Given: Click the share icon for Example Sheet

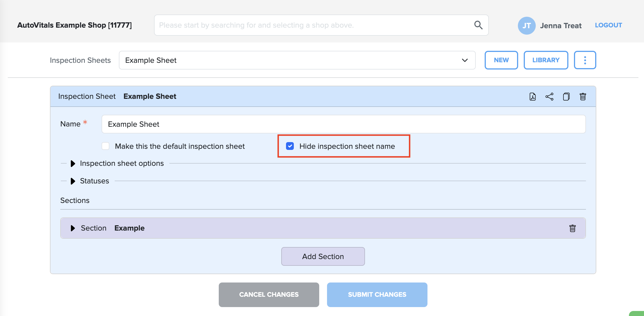Looking at the screenshot, I should tap(549, 97).
